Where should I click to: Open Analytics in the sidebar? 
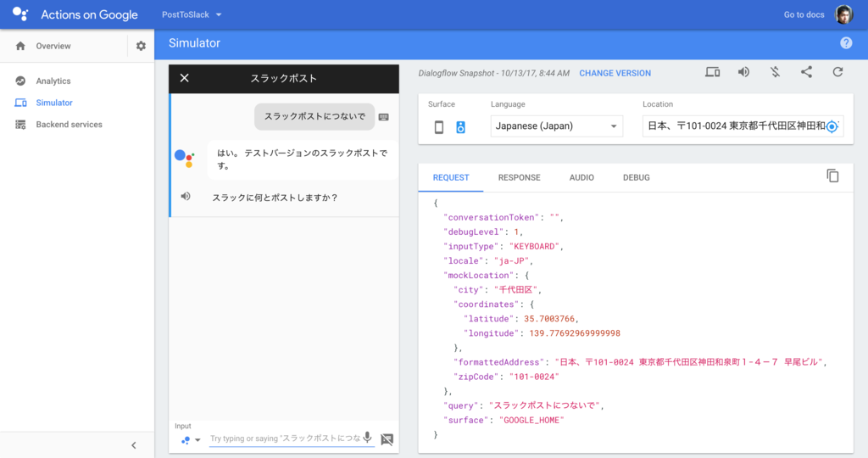(x=53, y=81)
